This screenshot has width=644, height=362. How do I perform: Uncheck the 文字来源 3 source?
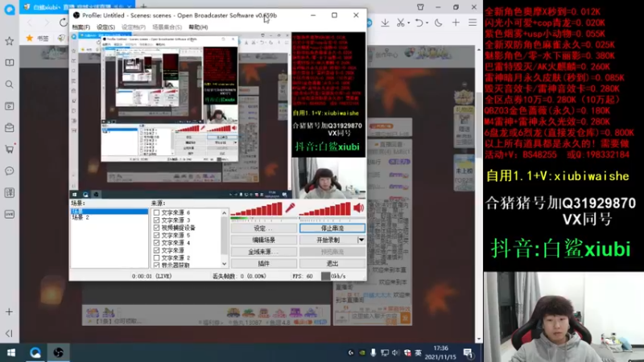point(156,220)
